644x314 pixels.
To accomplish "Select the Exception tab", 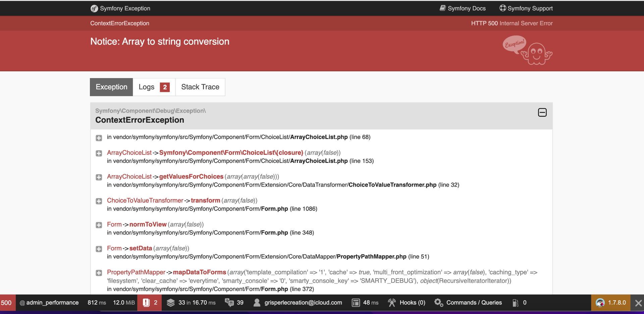I will pos(111,87).
